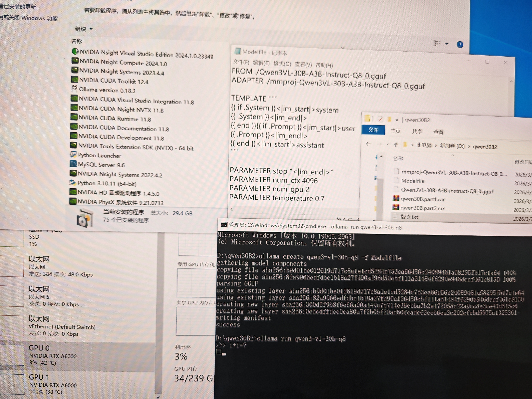532x399 pixels.
Task: Select the qwen30B.part2.rar archive icon
Action: pos(395,207)
